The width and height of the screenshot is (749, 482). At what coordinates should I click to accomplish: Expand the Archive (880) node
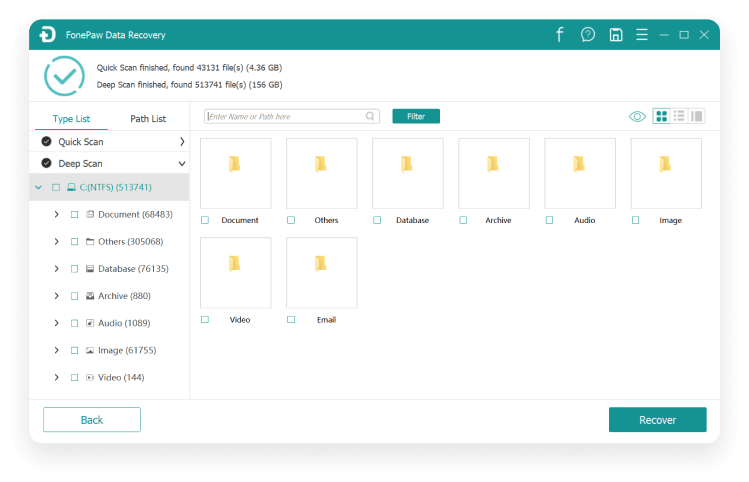click(x=56, y=296)
